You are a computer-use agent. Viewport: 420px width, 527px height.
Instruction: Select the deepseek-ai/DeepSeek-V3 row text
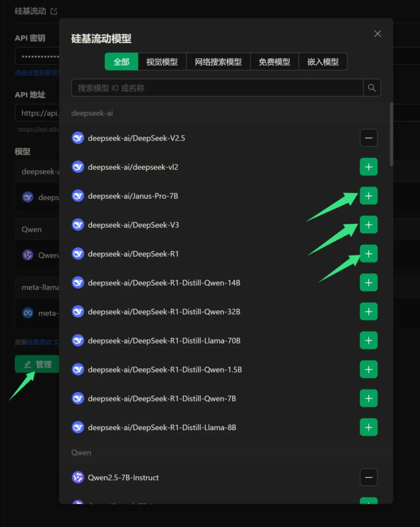(x=133, y=225)
